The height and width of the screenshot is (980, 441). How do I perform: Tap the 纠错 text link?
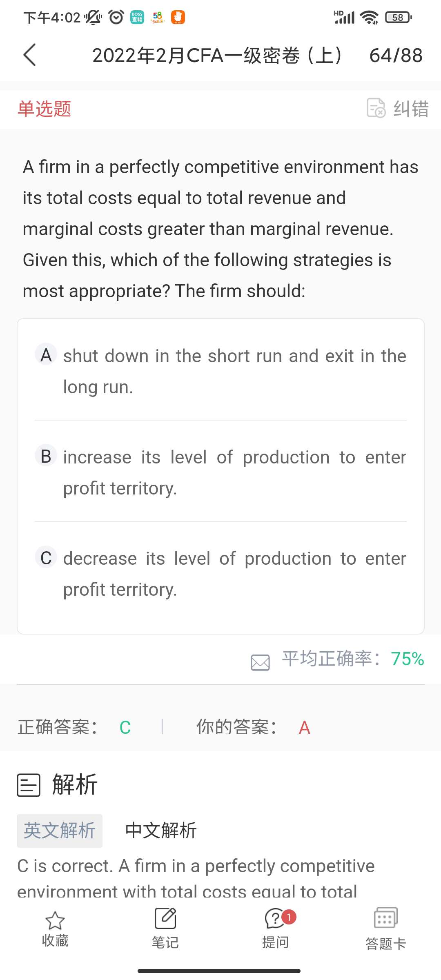point(411,109)
